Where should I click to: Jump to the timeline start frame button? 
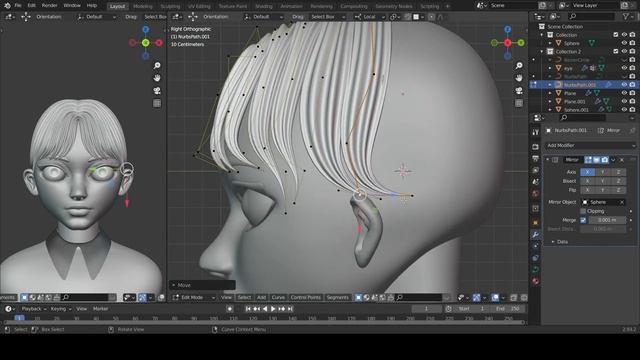248,309
